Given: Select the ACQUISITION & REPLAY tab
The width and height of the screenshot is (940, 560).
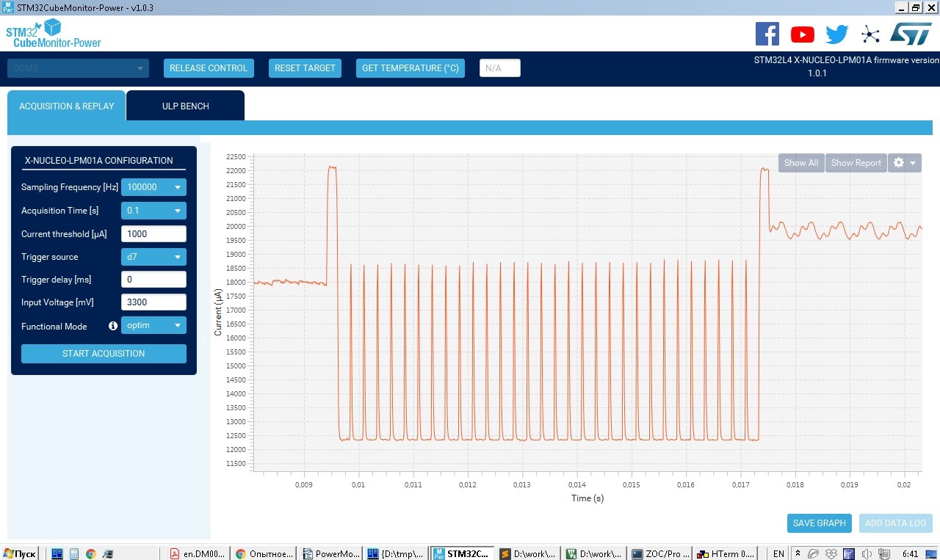Looking at the screenshot, I should [67, 106].
